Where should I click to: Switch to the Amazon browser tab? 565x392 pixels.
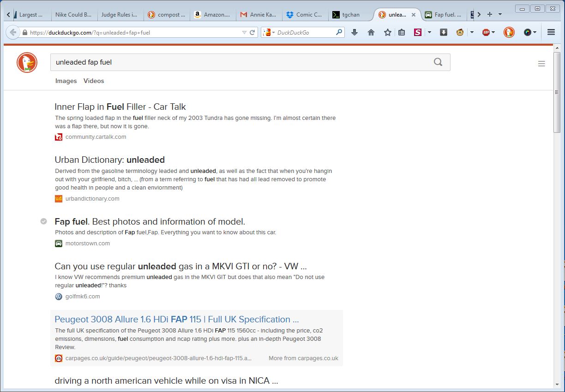(x=212, y=15)
